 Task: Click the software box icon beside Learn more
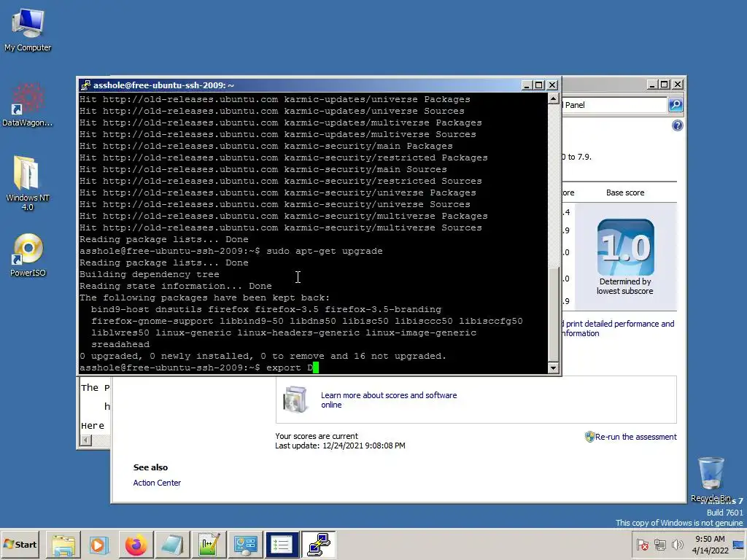[295, 399]
